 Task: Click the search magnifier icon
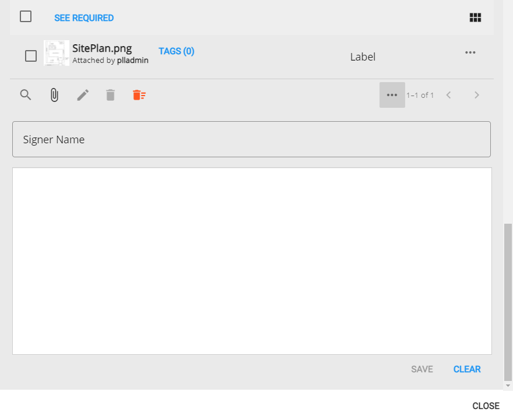(26, 95)
